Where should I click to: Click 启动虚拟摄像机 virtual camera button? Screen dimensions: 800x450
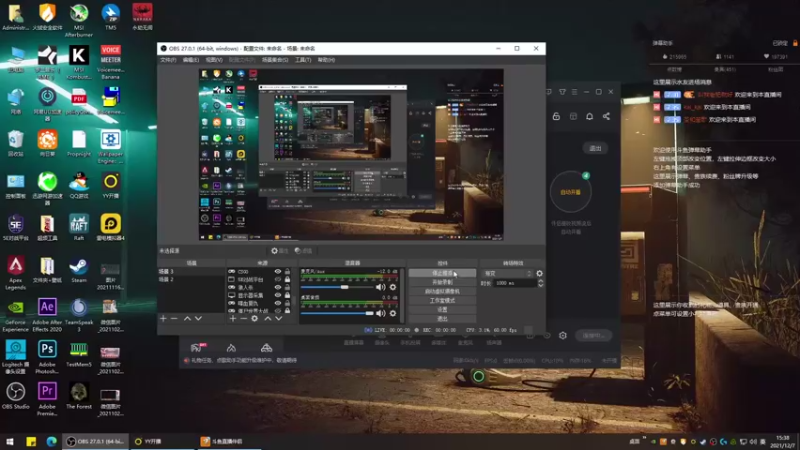click(x=442, y=291)
